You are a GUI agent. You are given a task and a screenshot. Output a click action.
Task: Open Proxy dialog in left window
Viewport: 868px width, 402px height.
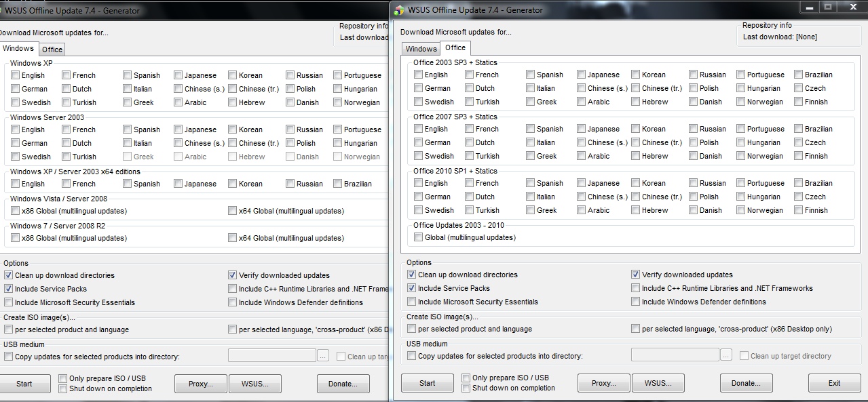point(201,384)
